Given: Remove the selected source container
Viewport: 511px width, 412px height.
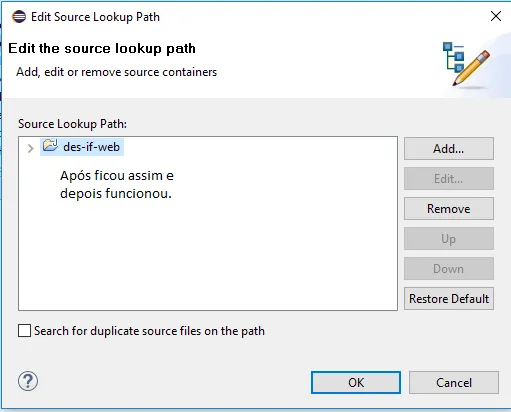Looking at the screenshot, I should click(x=449, y=209).
